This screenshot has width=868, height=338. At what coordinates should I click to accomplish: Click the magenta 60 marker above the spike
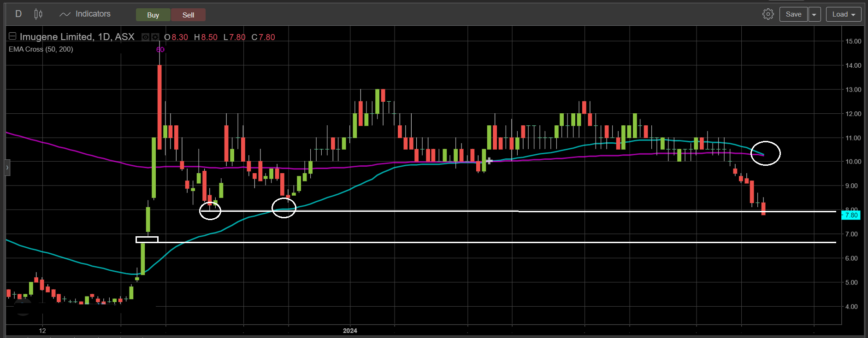point(160,50)
